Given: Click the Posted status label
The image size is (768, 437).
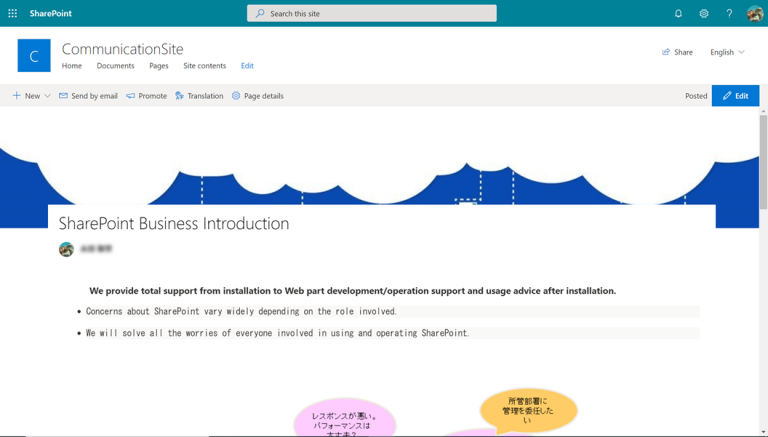Looking at the screenshot, I should (x=696, y=96).
